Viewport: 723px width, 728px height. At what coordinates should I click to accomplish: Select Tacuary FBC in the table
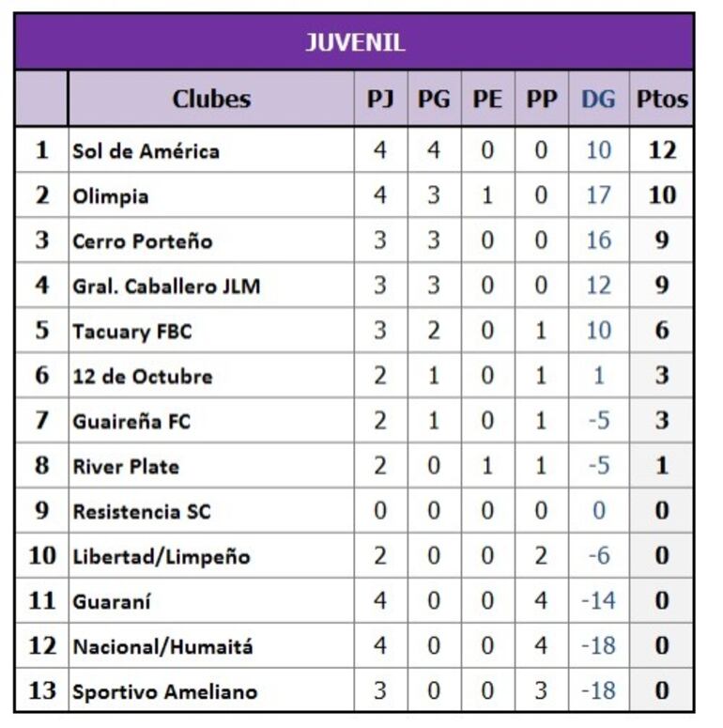click(x=132, y=332)
